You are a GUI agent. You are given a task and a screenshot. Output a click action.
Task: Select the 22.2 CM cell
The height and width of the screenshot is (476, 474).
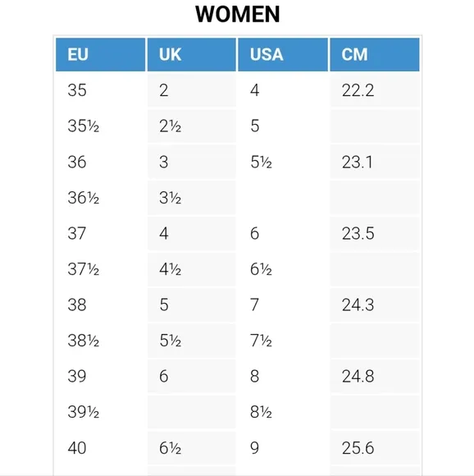[x=375, y=90]
